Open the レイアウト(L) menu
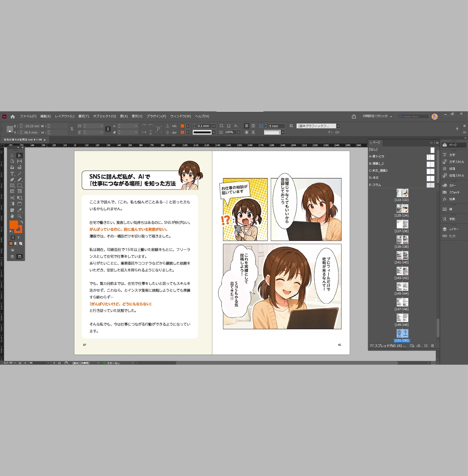Screen dimensions: 468x476 65,116
